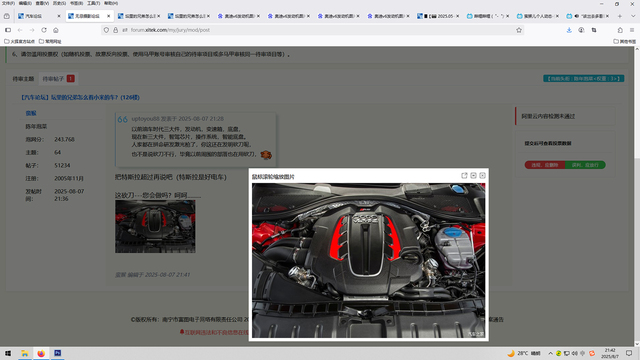Click the engine thumbnail in the post
Screen dimensions: 640x360
click(155, 227)
